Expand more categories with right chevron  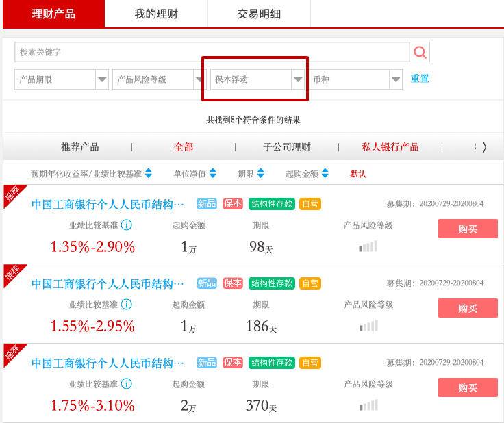[484, 147]
